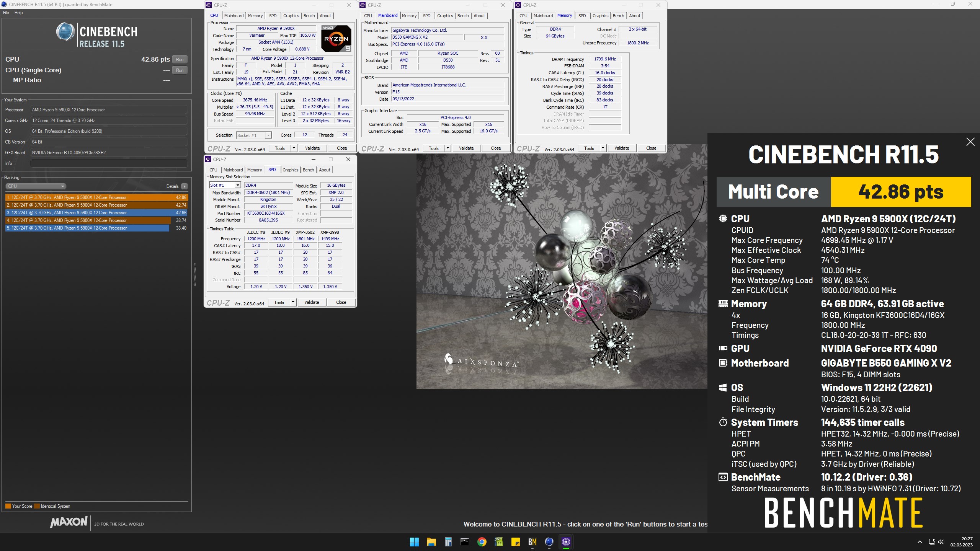Launch Calculator from the taskbar
Screen dimensions: 980x551
tap(448, 541)
